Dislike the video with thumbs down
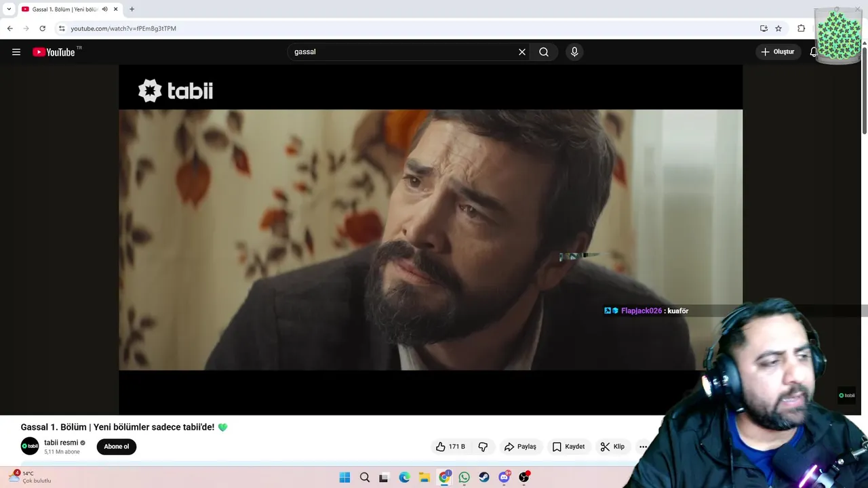Viewport: 868px width, 488px height. pyautogui.click(x=483, y=447)
